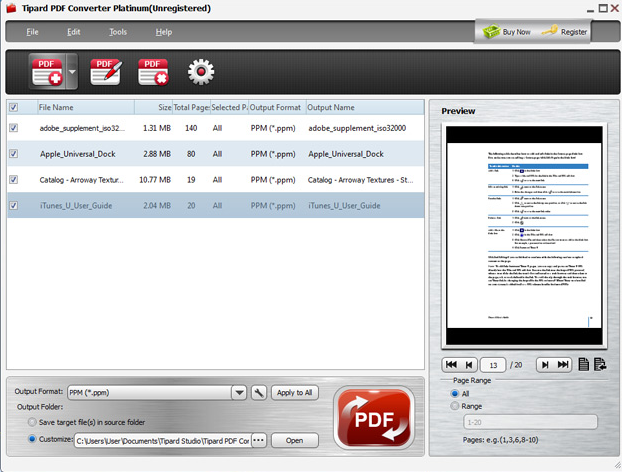Toggle the select-all checkbox in header
Image resolution: width=622 pixels, height=472 pixels.
13,107
